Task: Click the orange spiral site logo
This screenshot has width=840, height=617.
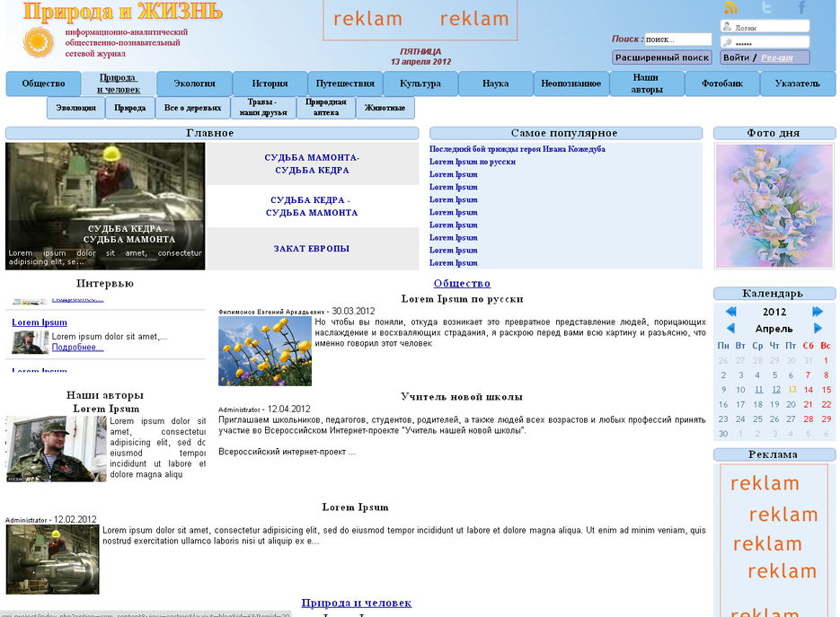Action: (39, 41)
